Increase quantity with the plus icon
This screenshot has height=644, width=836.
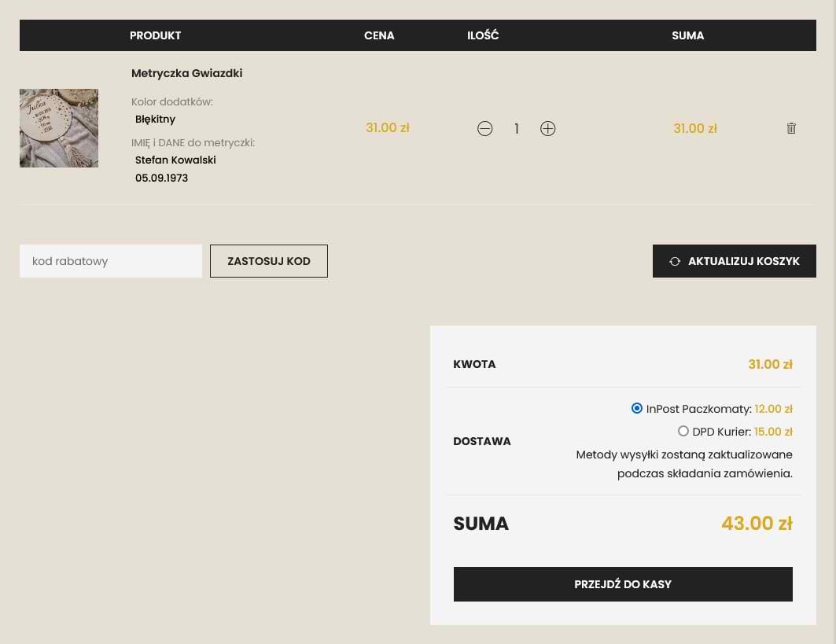point(548,129)
